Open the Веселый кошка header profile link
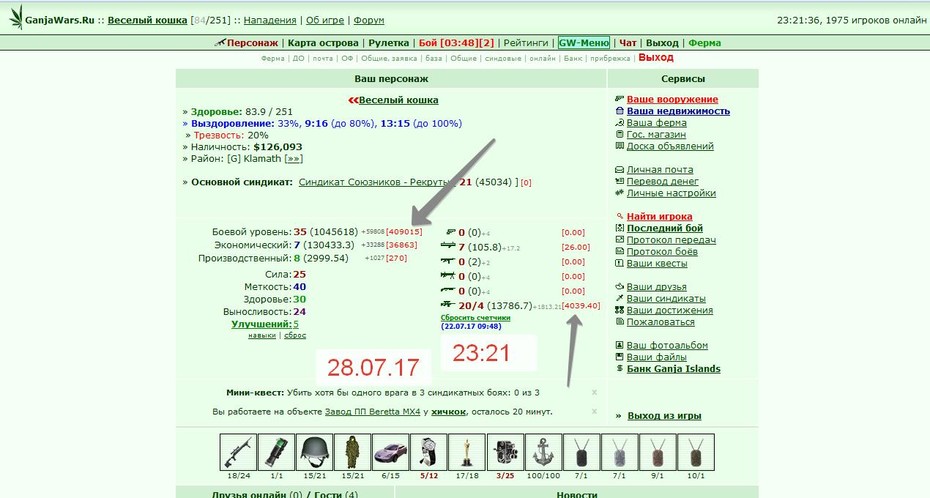Screen dimensions: 930x498 click(x=147, y=20)
